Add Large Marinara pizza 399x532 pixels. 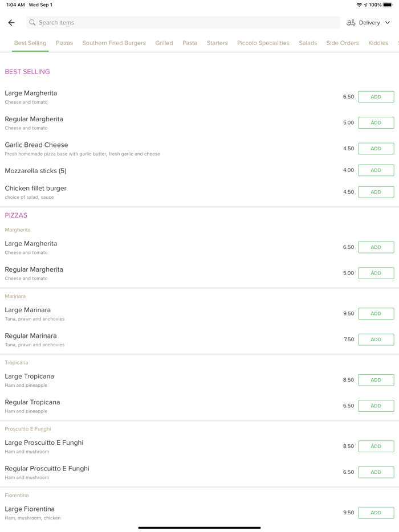click(x=376, y=314)
